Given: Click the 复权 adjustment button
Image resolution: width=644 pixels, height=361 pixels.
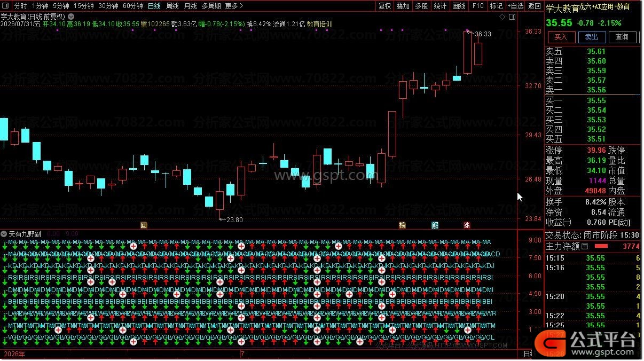Looking at the screenshot, I should tap(384, 6).
